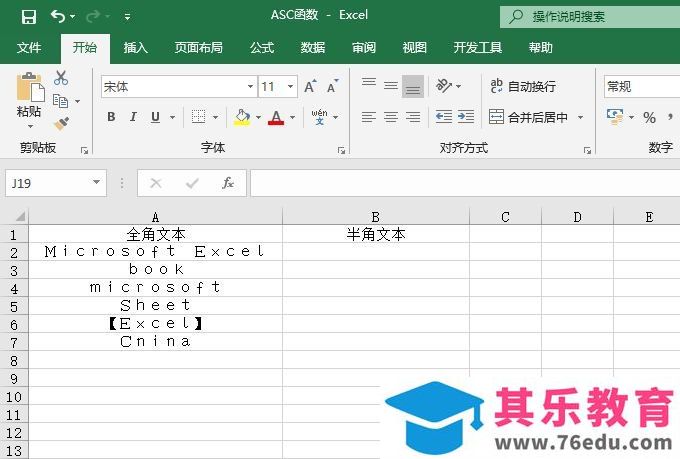
Task: Open the 对齐方式 dialog launcher
Action: click(x=587, y=150)
